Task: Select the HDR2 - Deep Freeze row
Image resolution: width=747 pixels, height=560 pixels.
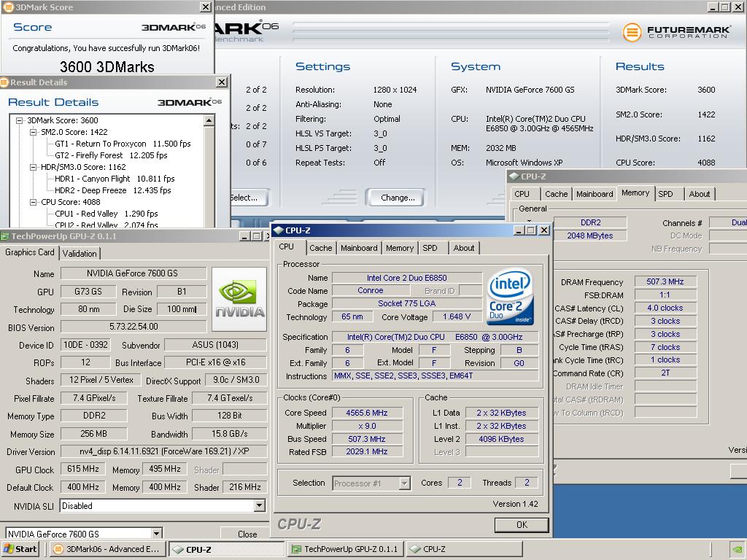Action: click(x=113, y=190)
